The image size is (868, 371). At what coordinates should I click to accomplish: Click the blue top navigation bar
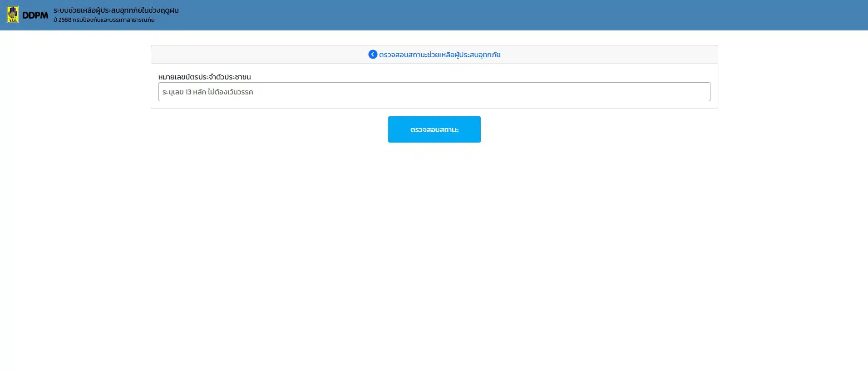pos(499,15)
